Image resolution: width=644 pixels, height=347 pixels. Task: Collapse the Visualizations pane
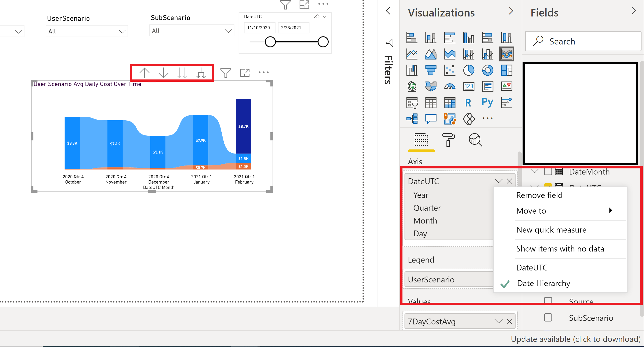tap(511, 11)
